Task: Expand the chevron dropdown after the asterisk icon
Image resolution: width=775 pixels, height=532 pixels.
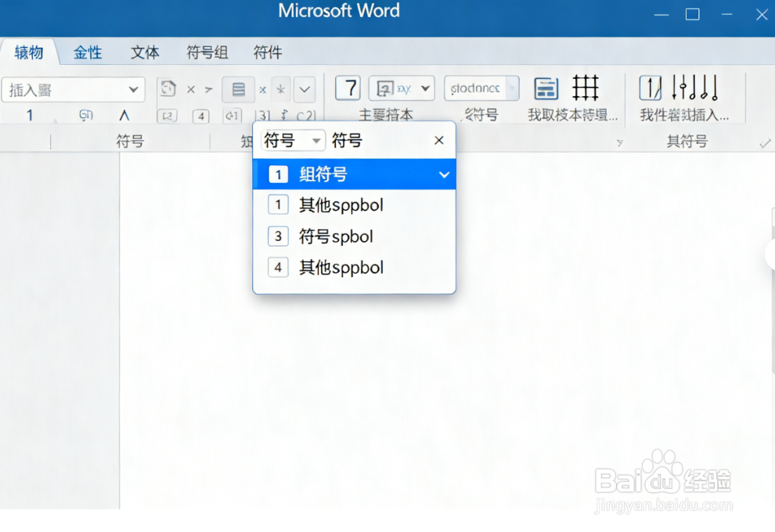Action: pos(305,89)
